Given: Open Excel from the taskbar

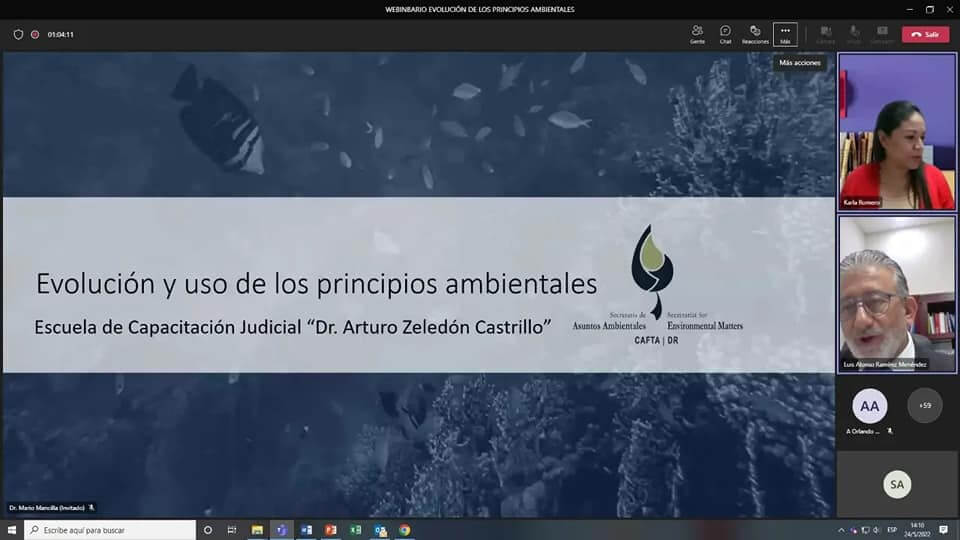Looking at the screenshot, I should click(x=355, y=530).
